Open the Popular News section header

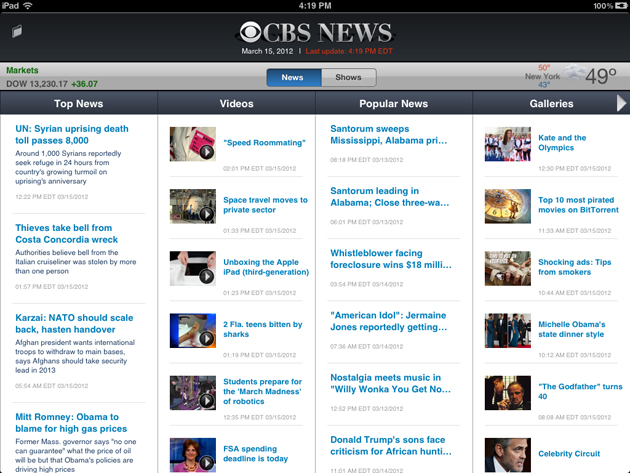pos(393,104)
